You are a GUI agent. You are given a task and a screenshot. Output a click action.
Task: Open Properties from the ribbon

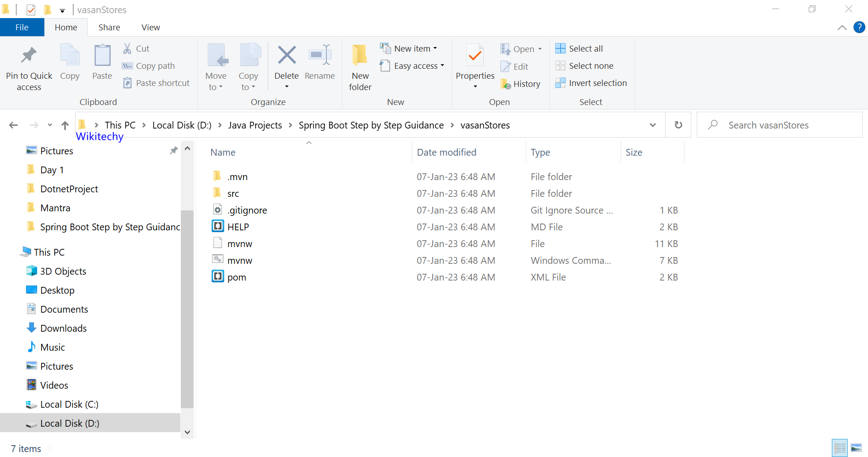tap(475, 56)
